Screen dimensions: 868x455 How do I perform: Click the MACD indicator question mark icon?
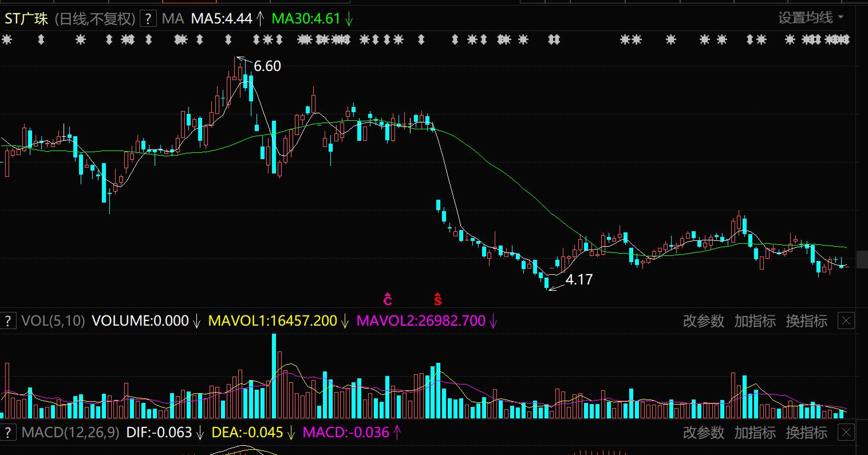point(8,432)
